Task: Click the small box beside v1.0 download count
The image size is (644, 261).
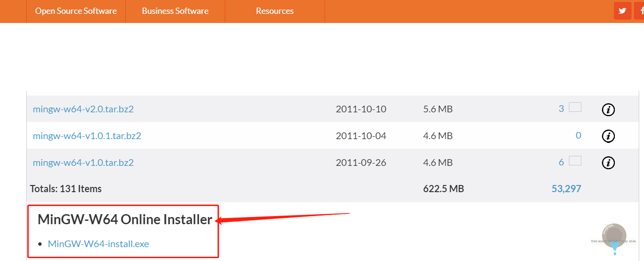Action: coord(575,161)
